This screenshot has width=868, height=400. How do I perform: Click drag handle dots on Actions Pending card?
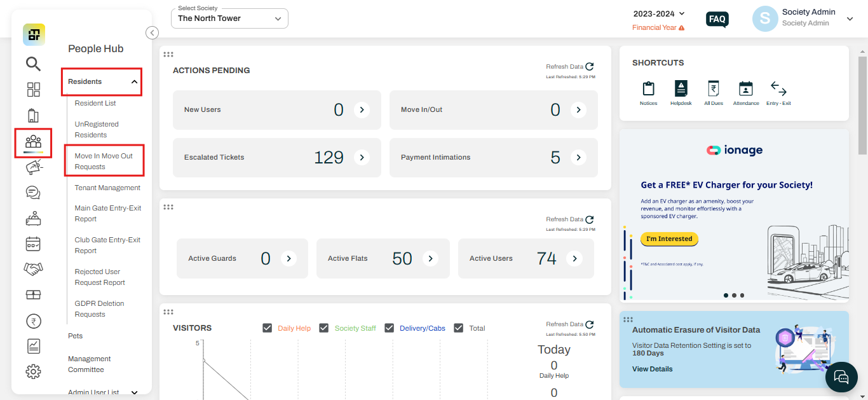168,55
